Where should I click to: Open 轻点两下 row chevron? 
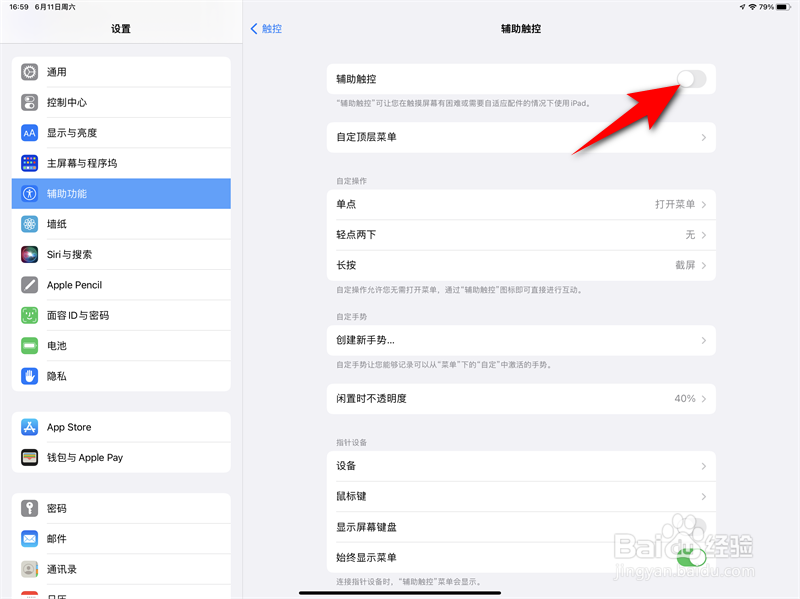click(704, 235)
